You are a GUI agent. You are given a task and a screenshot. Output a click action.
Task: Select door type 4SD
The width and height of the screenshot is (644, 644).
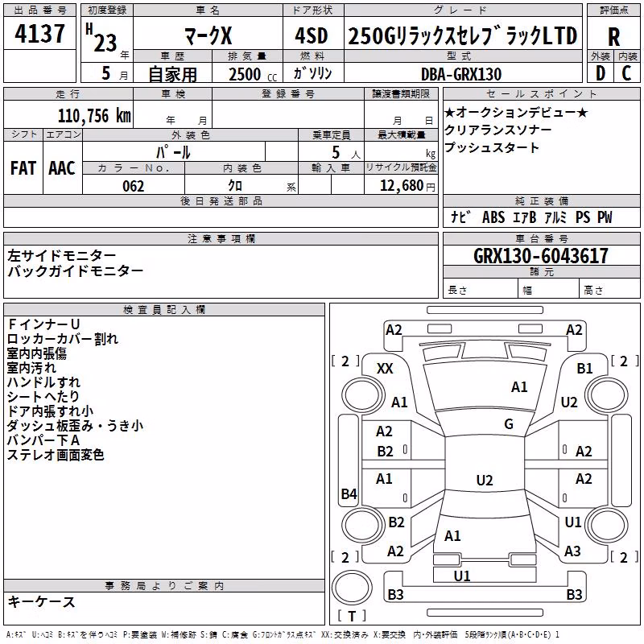[x=312, y=35]
